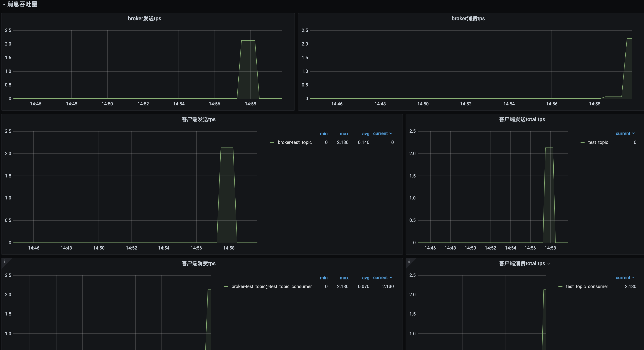Sort 客户端发送tps legend by avg

366,134
